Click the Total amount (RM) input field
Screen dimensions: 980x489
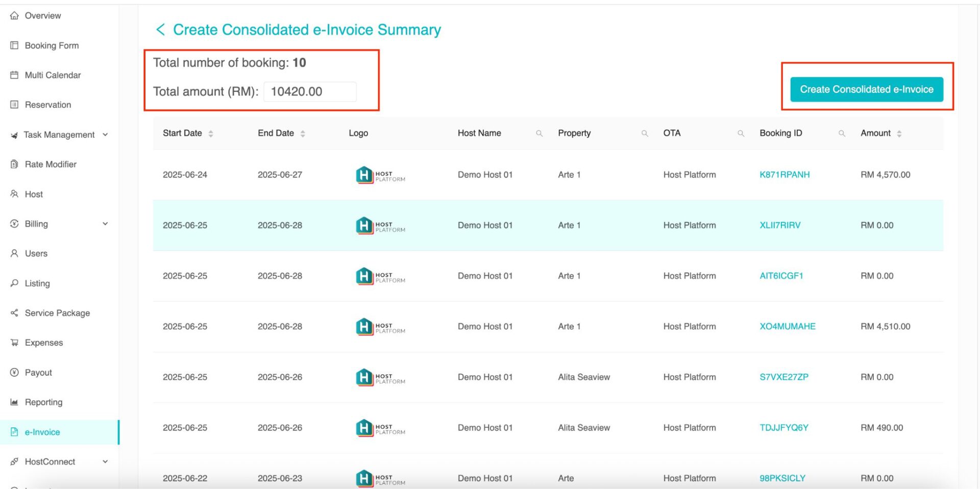point(310,92)
